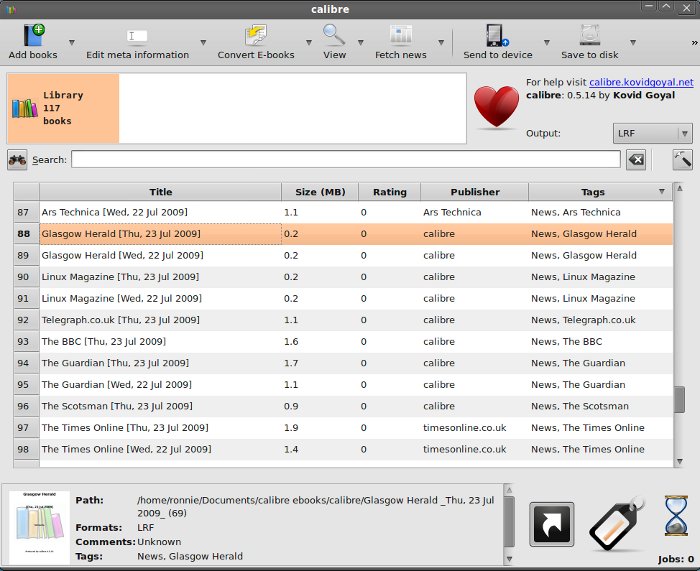Select Ars Technica [Wed, 22 Jul 2009] title

point(115,212)
